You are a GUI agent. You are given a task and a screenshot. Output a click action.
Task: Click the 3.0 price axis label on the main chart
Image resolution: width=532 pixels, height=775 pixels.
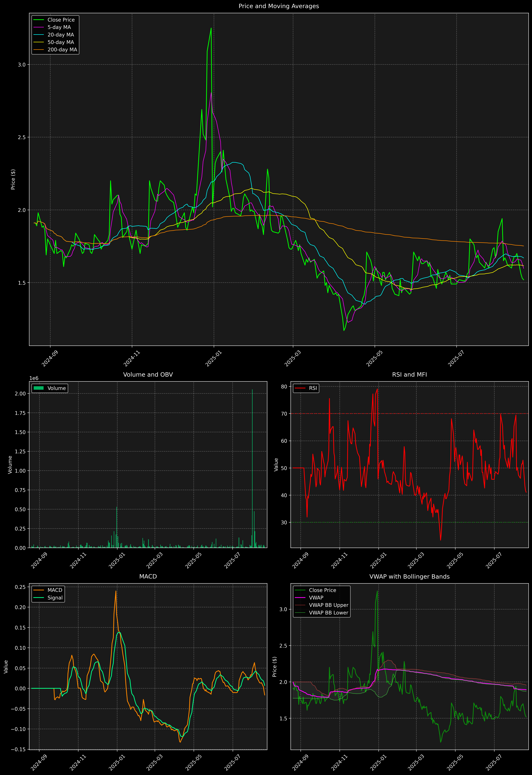(22, 65)
